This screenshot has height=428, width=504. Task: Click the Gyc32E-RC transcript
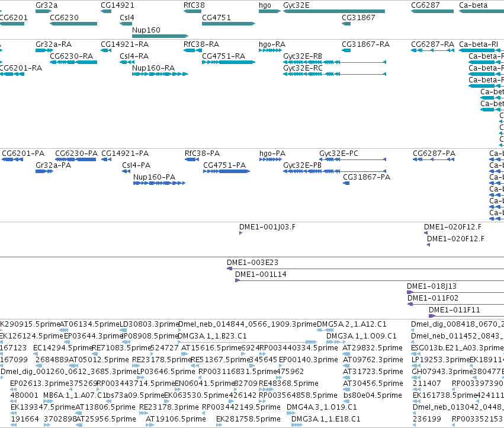coord(335,74)
